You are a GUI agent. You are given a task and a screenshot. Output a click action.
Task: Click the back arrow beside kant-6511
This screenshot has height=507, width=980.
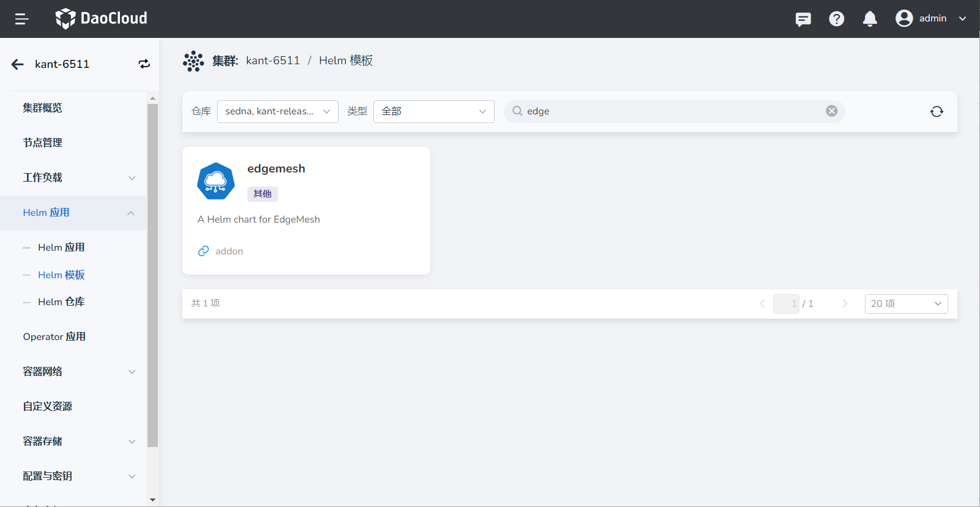click(18, 64)
